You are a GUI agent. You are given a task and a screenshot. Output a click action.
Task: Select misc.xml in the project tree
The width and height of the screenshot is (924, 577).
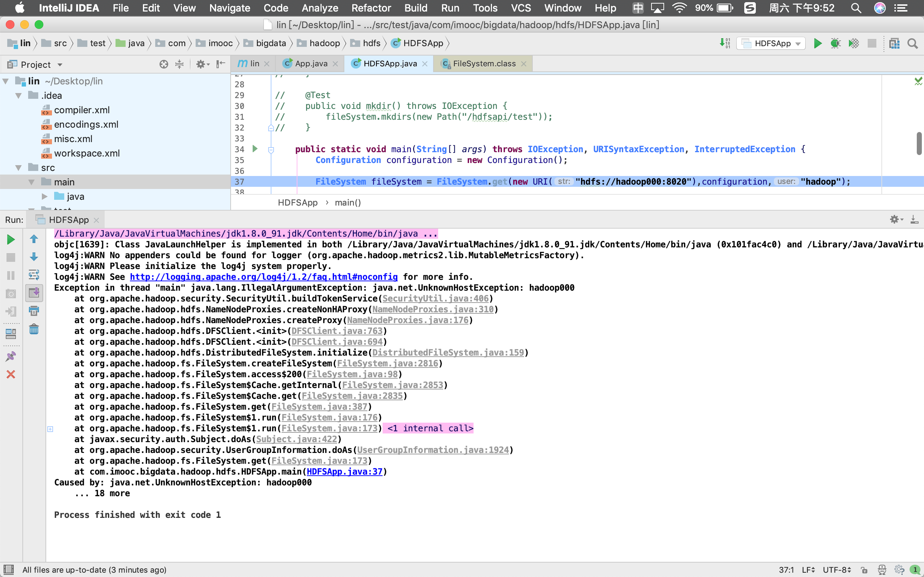pos(73,139)
